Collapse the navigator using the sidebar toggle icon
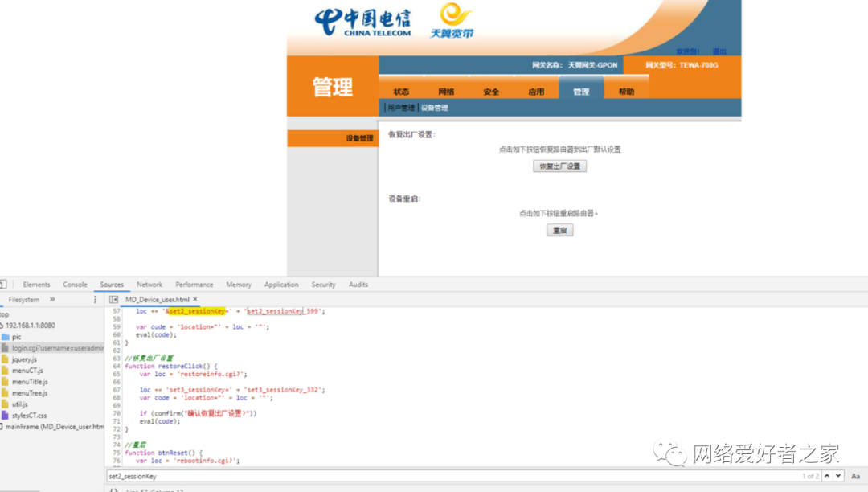Screen dimensions: 868x492 pos(112,299)
